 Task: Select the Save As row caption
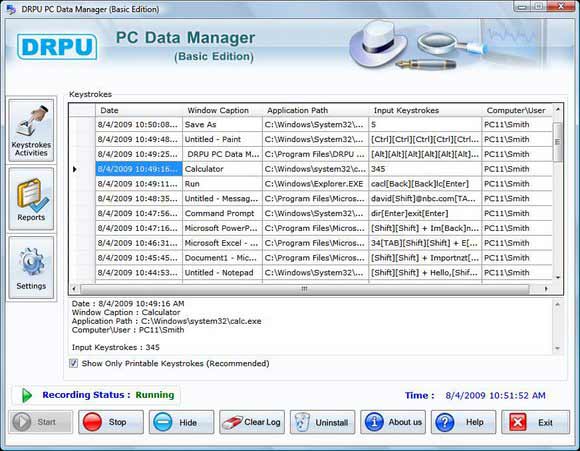click(222, 125)
